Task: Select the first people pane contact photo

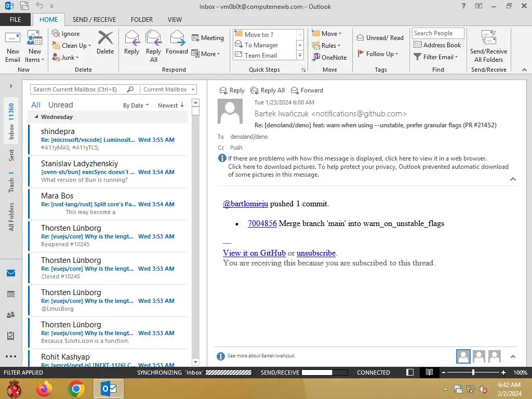Action: coord(463,356)
